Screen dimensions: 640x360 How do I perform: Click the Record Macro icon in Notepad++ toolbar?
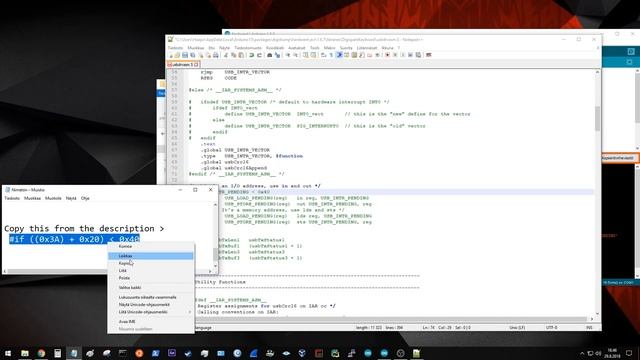pyautogui.click(x=388, y=55)
